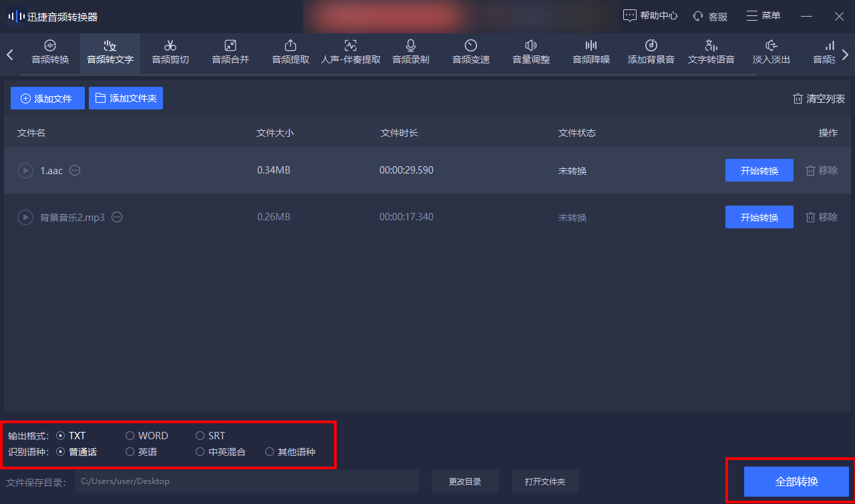Choose 英语 recognition language
855x504 pixels.
142,452
